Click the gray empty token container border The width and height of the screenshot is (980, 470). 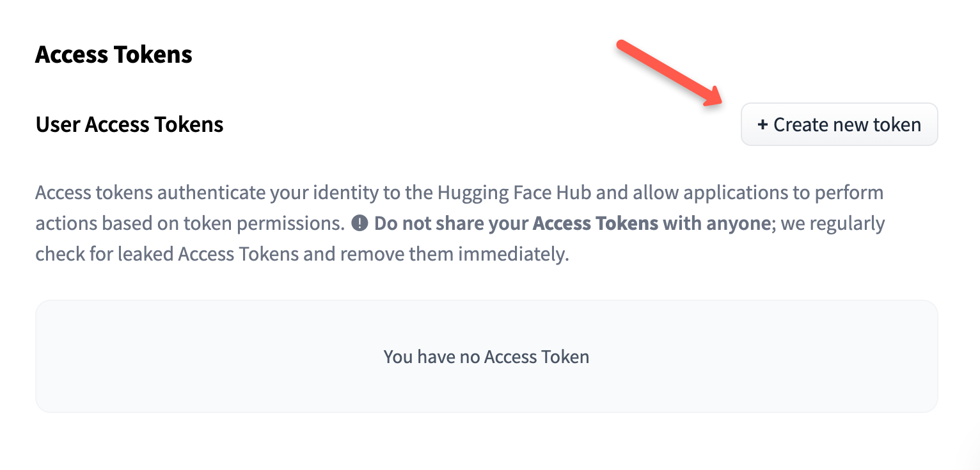486,302
